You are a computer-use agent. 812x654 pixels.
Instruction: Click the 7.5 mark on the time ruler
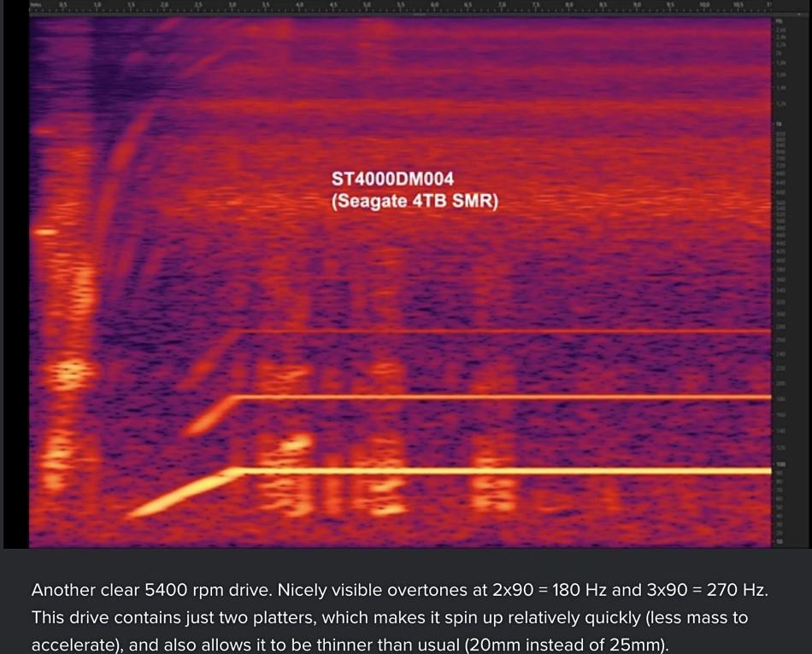point(535,5)
